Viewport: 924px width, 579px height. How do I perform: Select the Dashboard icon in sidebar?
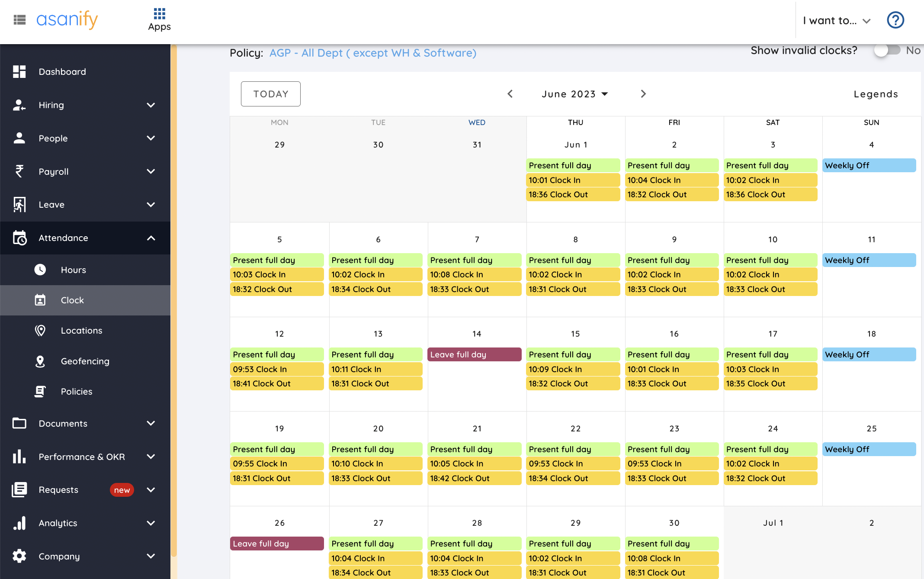pyautogui.click(x=19, y=72)
